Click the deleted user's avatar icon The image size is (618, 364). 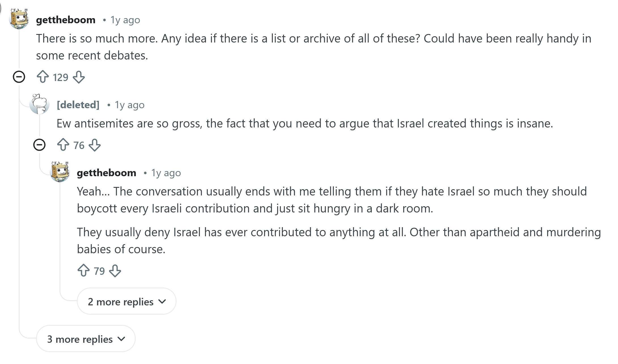[x=39, y=104]
